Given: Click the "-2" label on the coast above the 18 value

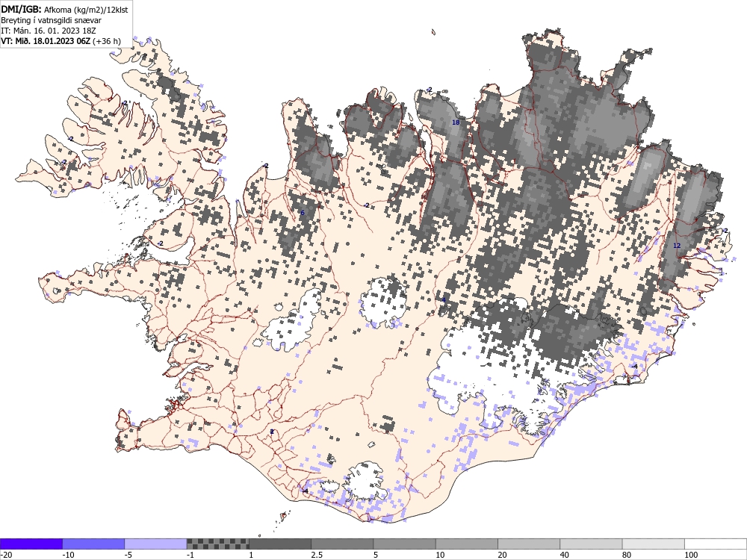Looking at the screenshot, I should pos(429,90).
